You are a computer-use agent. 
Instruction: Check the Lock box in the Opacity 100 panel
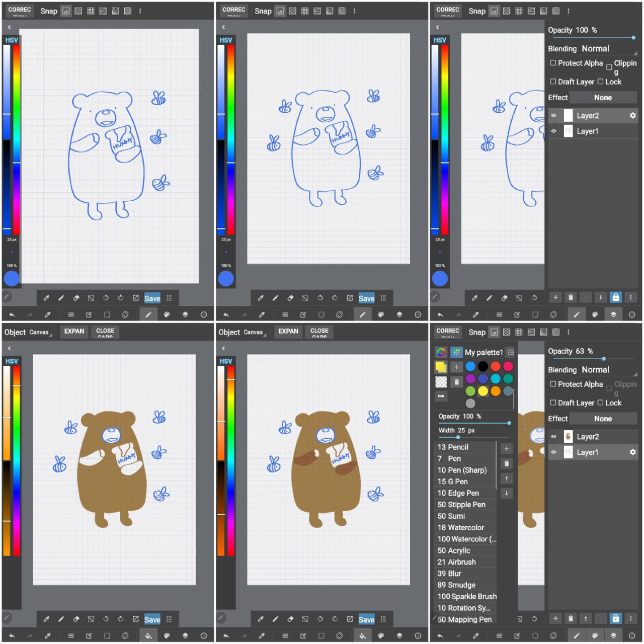point(600,82)
